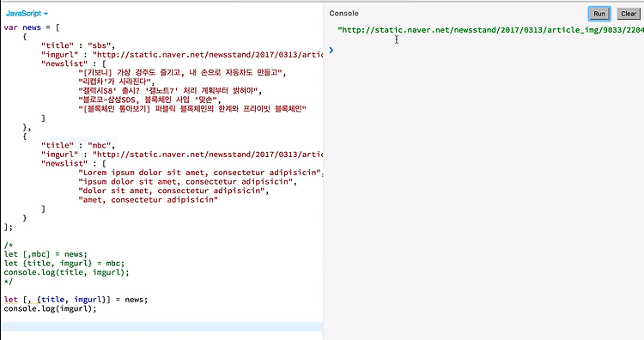644x340 pixels.
Task: Click the commented 'console.log(title, imgurl);' line
Action: 66,272
